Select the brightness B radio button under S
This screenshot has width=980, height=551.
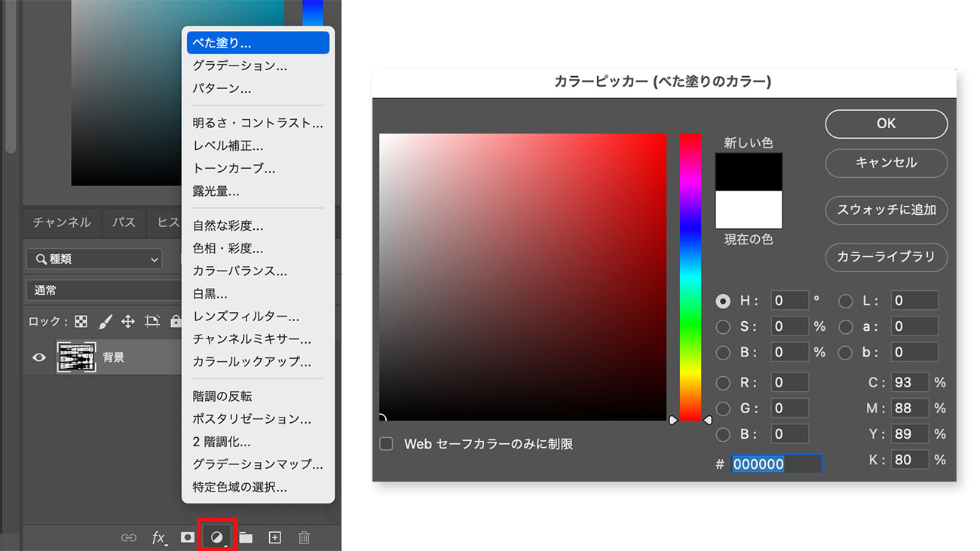pos(723,352)
